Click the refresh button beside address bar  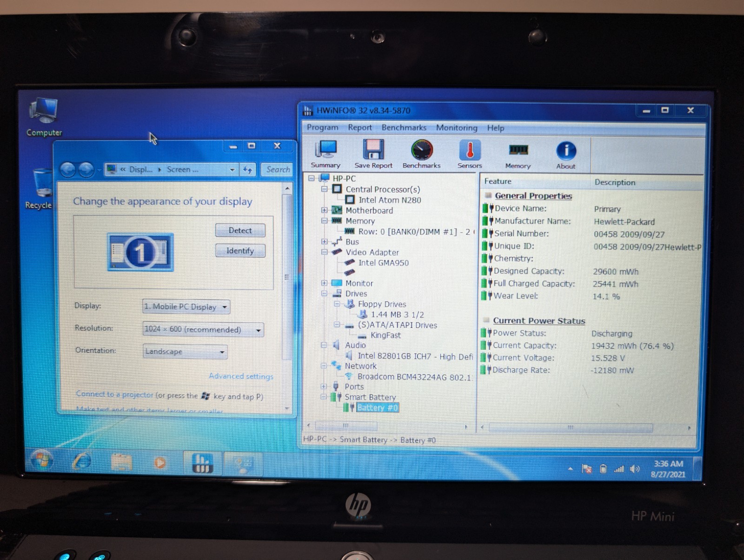click(247, 170)
